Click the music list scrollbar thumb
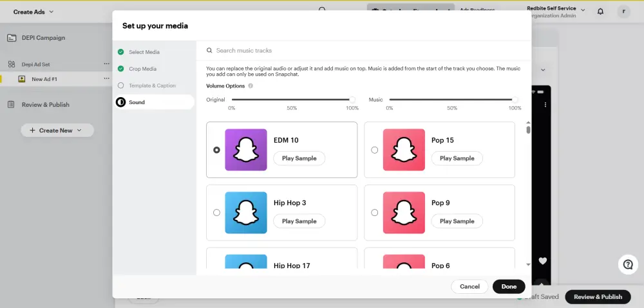This screenshot has height=308, width=644. coord(528,130)
